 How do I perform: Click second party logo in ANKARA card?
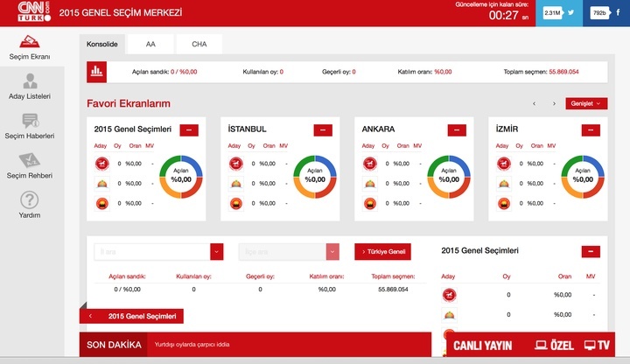(x=370, y=184)
